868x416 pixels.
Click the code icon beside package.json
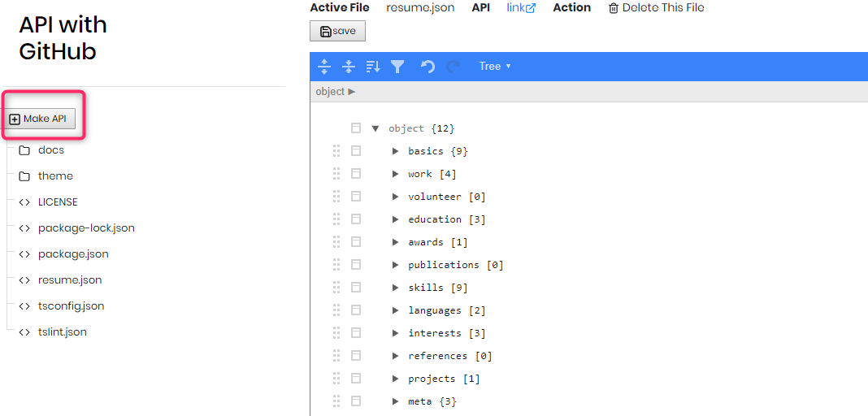point(24,254)
